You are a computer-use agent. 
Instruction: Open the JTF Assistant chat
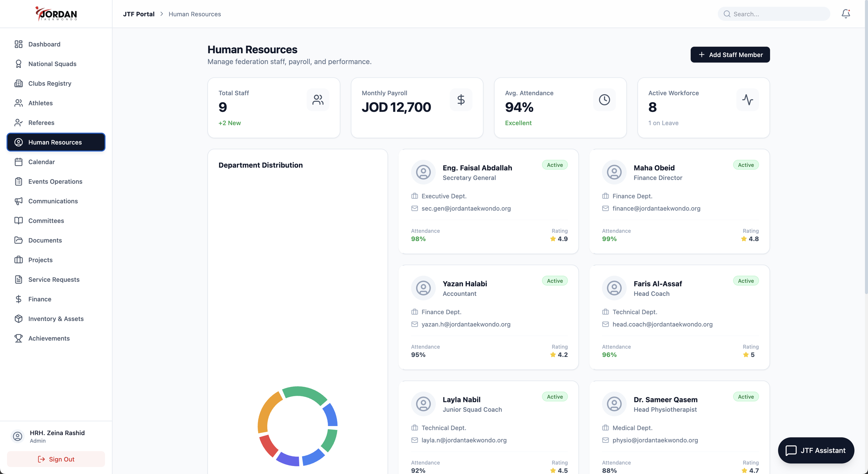tap(816, 450)
